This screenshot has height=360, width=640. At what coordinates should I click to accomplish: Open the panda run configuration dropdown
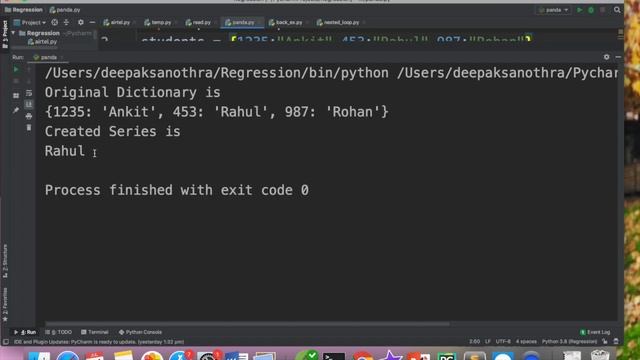point(553,10)
